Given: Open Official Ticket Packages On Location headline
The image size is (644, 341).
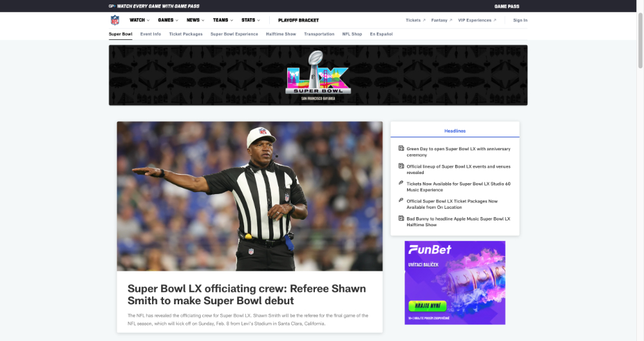Looking at the screenshot, I should pyautogui.click(x=452, y=204).
